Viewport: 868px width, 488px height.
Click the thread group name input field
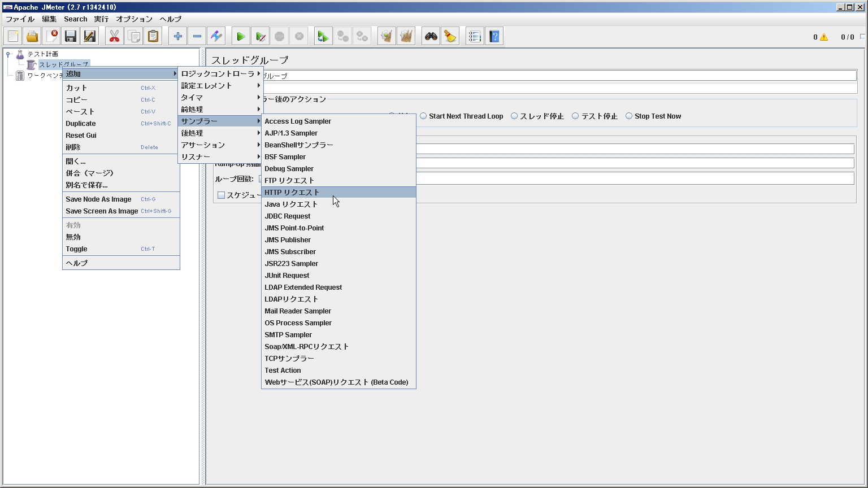click(x=559, y=76)
